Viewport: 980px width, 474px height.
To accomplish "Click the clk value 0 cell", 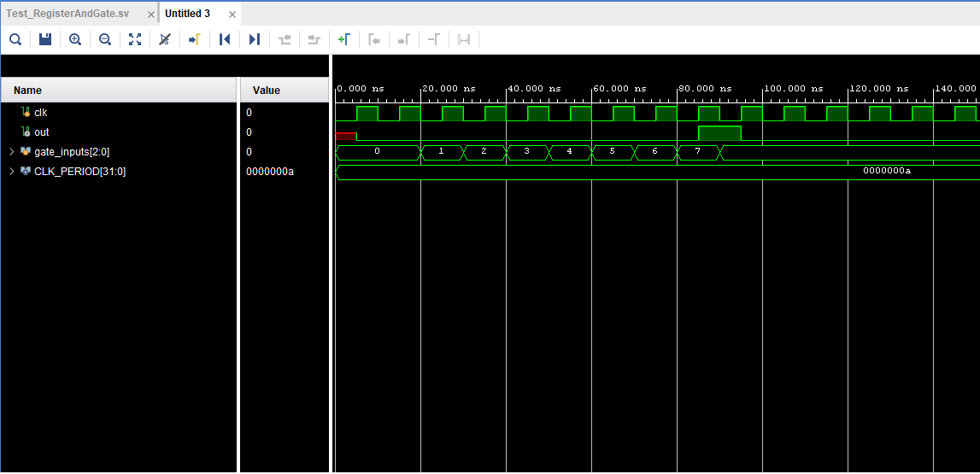I will (249, 113).
